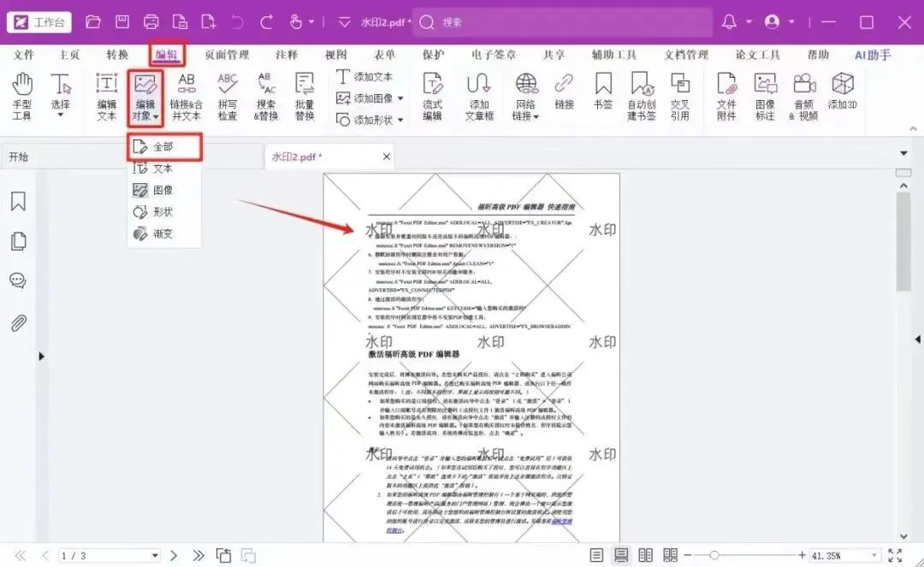Click File Attachment tool (文件附件)
This screenshot has height=567, width=924.
(726, 97)
